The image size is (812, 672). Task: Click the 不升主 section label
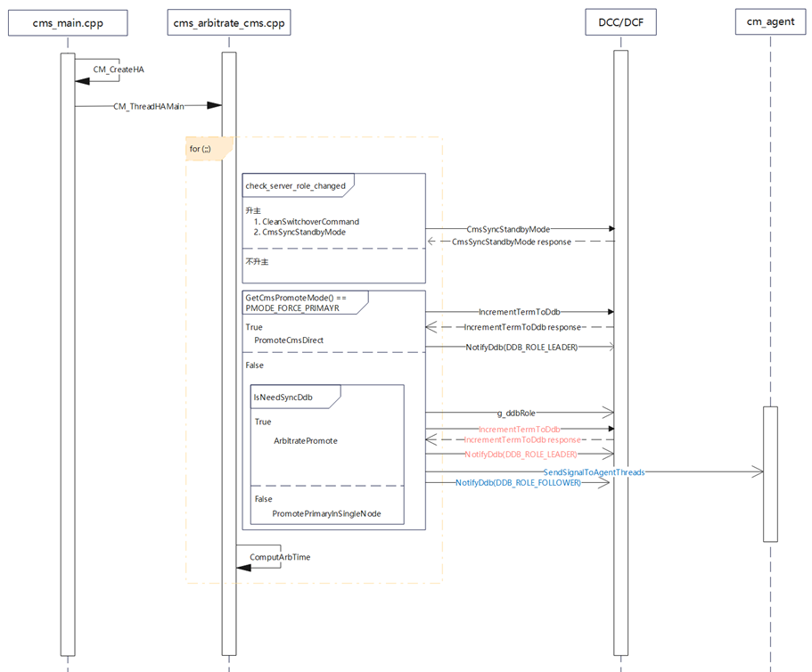coord(257,261)
